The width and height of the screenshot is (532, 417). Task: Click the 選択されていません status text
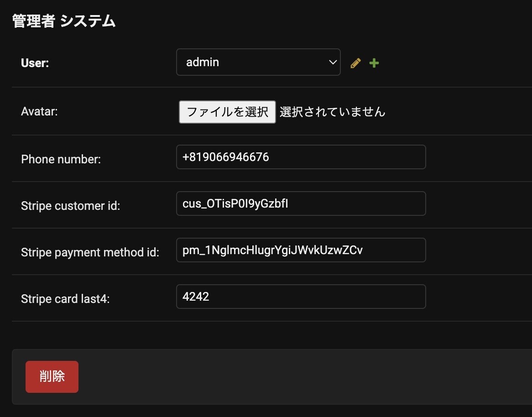(x=333, y=112)
